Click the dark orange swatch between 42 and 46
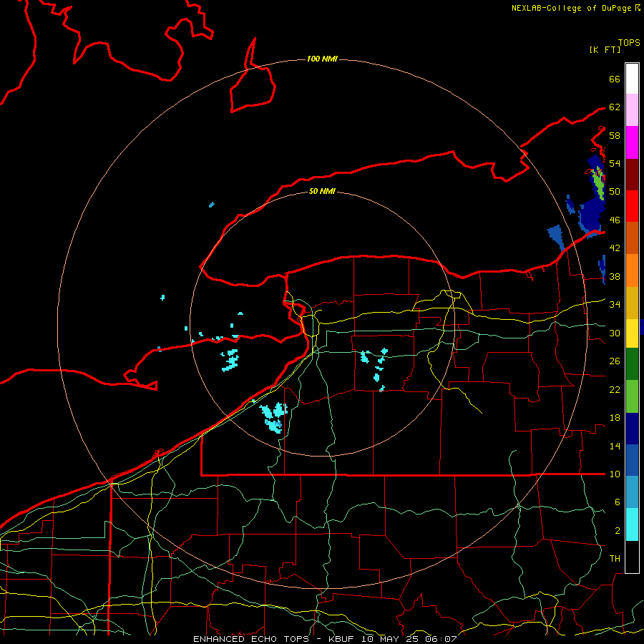The width and height of the screenshot is (644, 644). 632,238
